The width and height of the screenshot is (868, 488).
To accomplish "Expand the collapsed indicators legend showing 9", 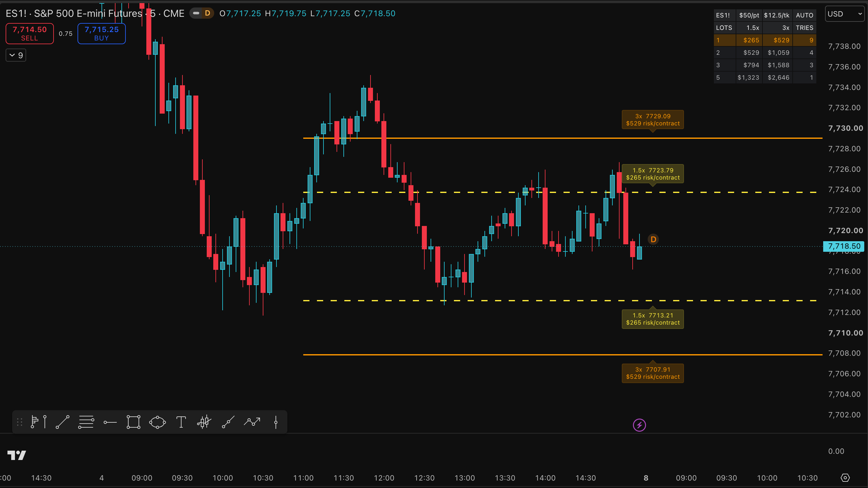I will 16,55.
